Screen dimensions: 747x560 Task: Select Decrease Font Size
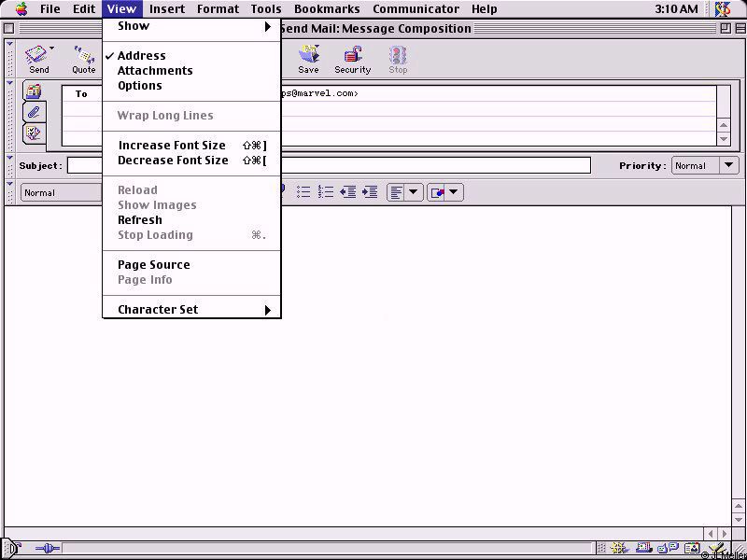(x=191, y=161)
